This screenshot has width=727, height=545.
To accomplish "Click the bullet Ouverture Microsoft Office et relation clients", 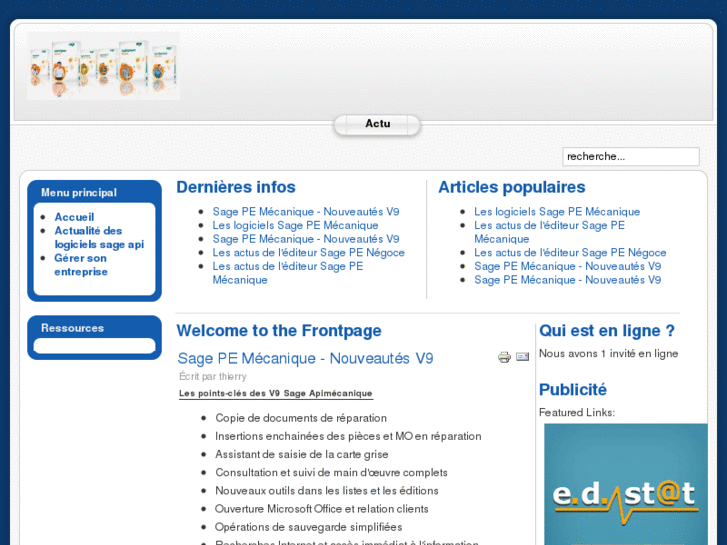I will click(x=322, y=509).
